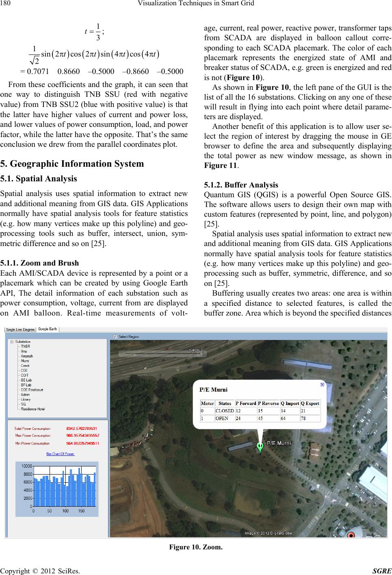Select COE Foodcourt in the tree

[x=32, y=389]
